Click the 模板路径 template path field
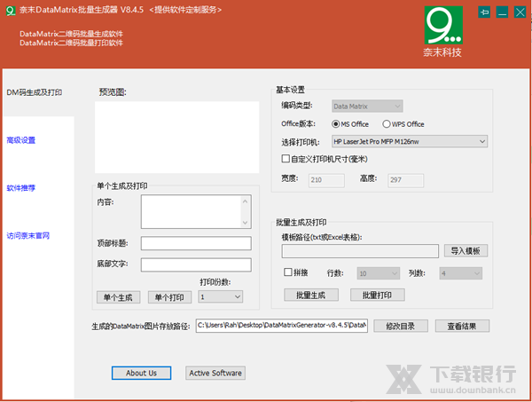This screenshot has width=532, height=402. point(360,251)
